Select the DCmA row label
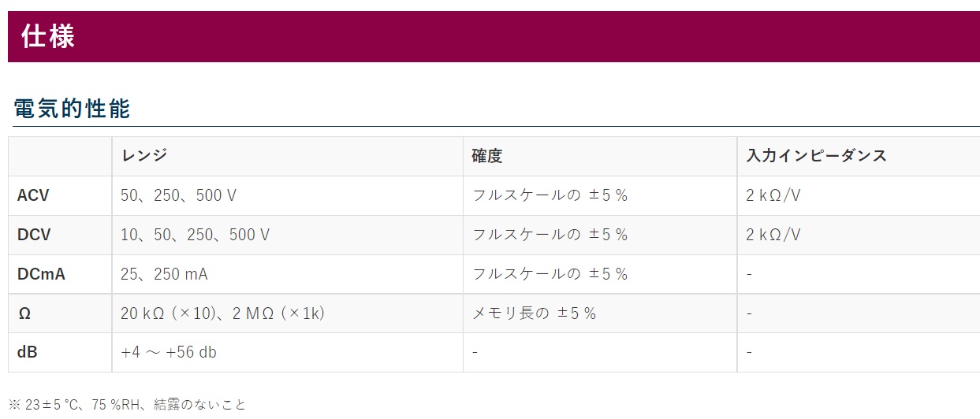Image resolution: width=980 pixels, height=419 pixels. pyautogui.click(x=41, y=274)
